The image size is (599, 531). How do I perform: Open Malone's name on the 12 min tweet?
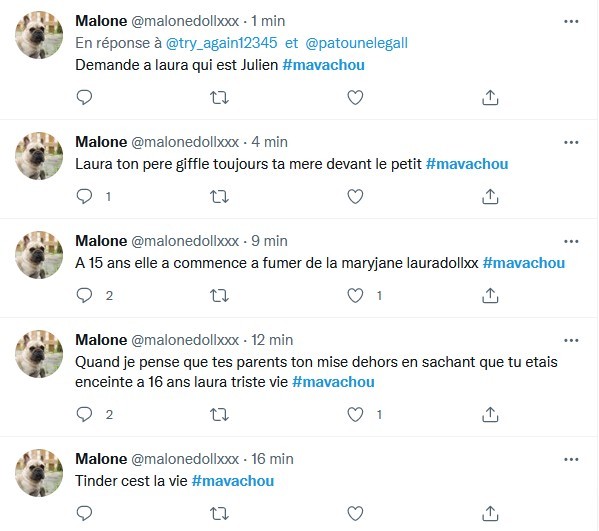[x=101, y=340]
